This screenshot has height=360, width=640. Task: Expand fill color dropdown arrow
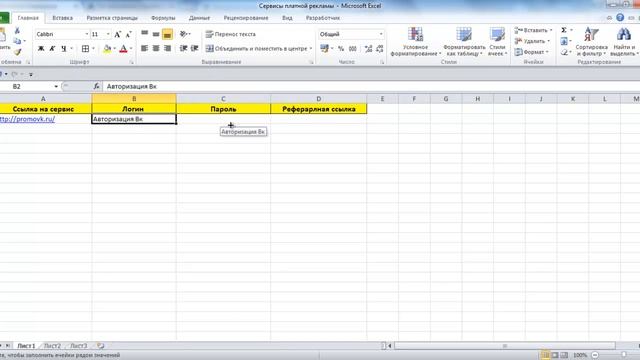click(114, 49)
